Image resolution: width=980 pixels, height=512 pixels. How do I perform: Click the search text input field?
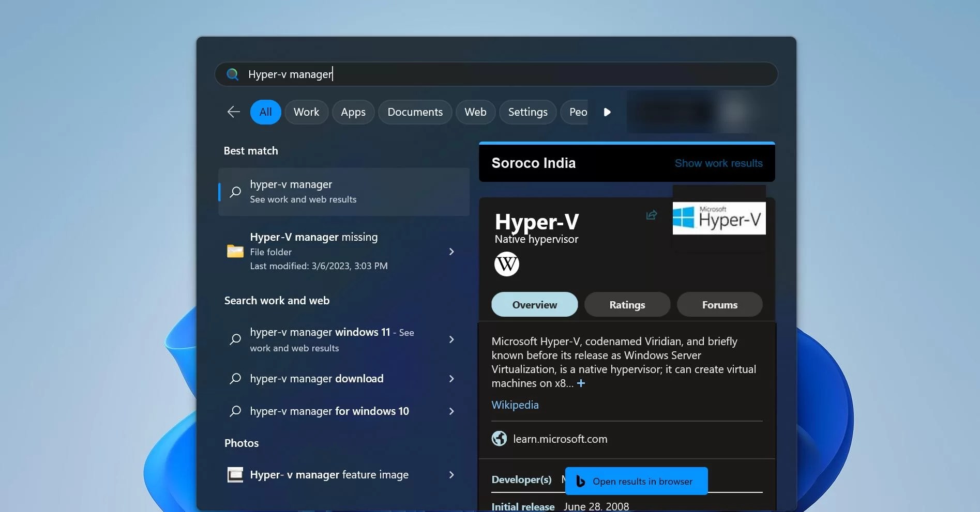coord(496,74)
